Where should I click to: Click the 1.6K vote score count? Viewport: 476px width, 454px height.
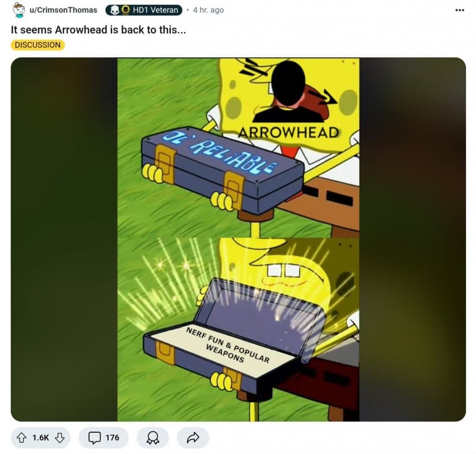click(40, 438)
